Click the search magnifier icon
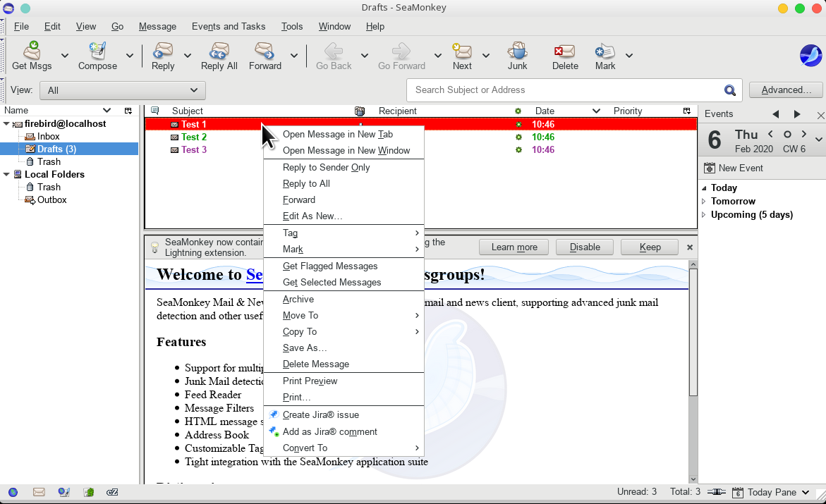The height and width of the screenshot is (504, 826). 730,90
